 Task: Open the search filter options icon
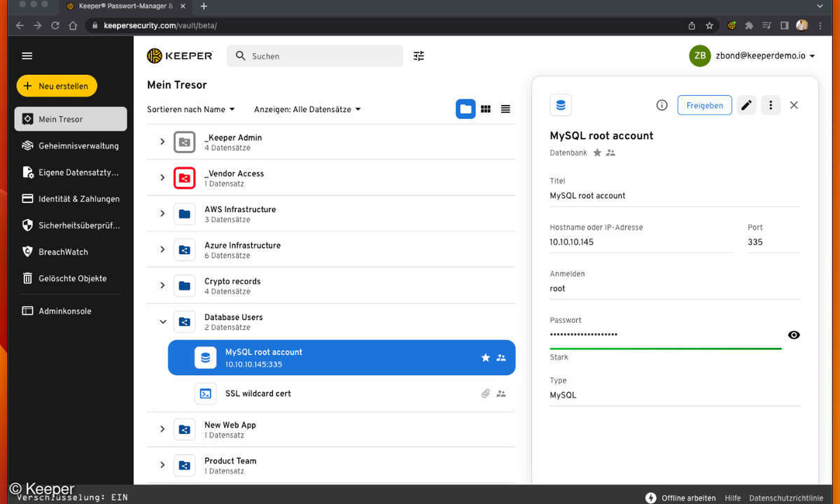(x=419, y=56)
